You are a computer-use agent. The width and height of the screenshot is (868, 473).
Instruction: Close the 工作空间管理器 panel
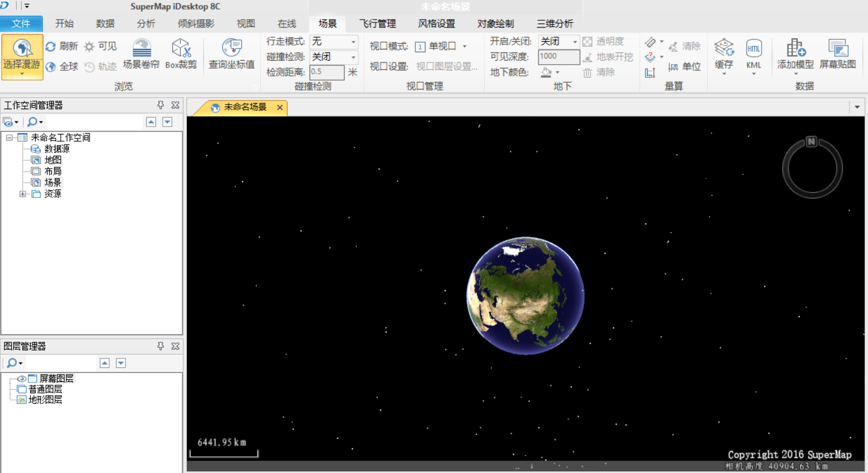[x=176, y=105]
